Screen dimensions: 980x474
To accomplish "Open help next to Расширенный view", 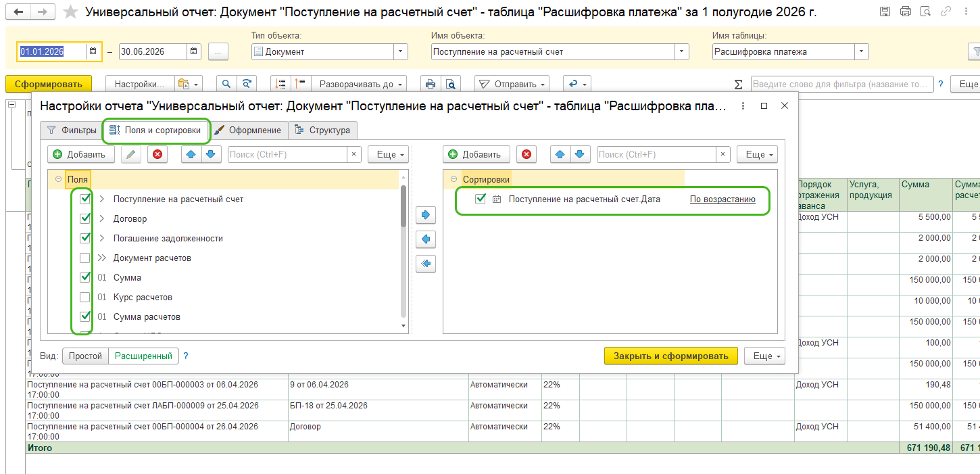I will tap(186, 356).
